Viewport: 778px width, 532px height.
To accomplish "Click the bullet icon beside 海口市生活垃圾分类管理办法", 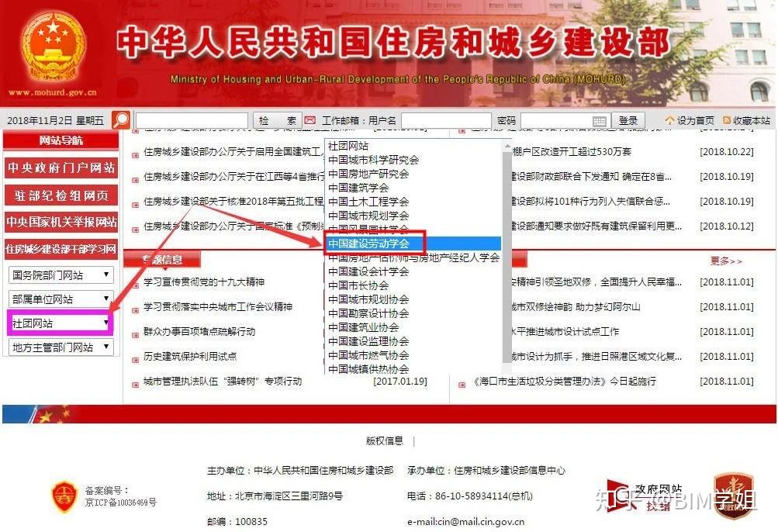I will [462, 384].
